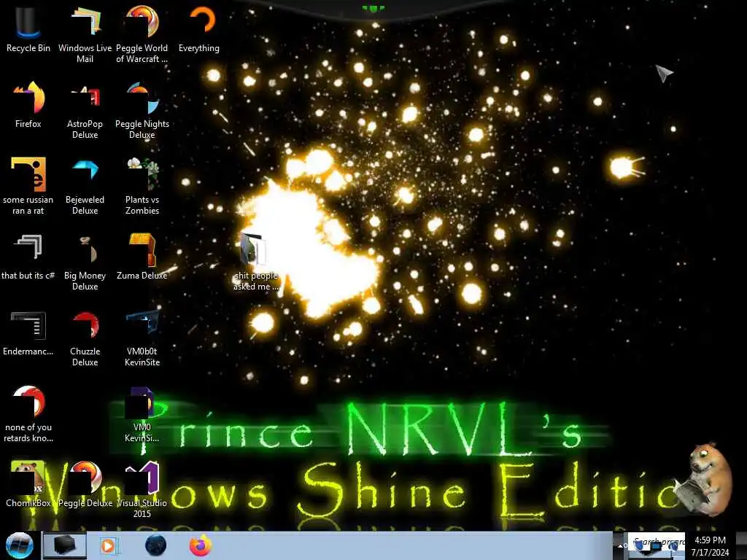Select the Endermanc... desktop icon
Image resolution: width=747 pixels, height=560 pixels.
click(x=28, y=332)
